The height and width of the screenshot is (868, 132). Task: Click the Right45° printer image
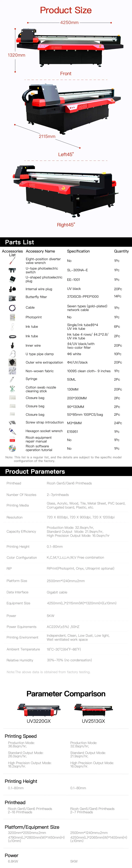[x=66, y=190]
